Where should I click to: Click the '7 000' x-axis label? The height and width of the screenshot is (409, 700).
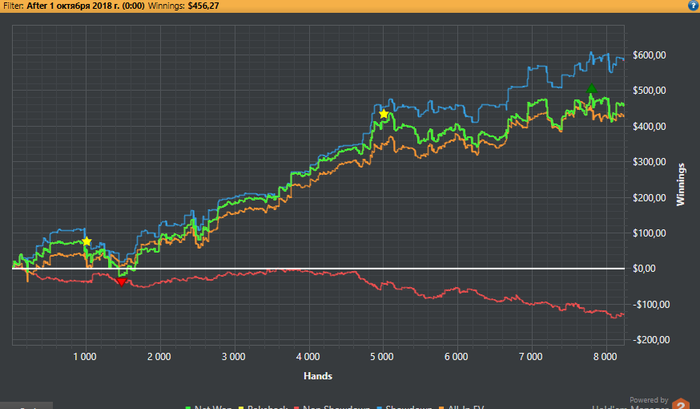tap(531, 357)
